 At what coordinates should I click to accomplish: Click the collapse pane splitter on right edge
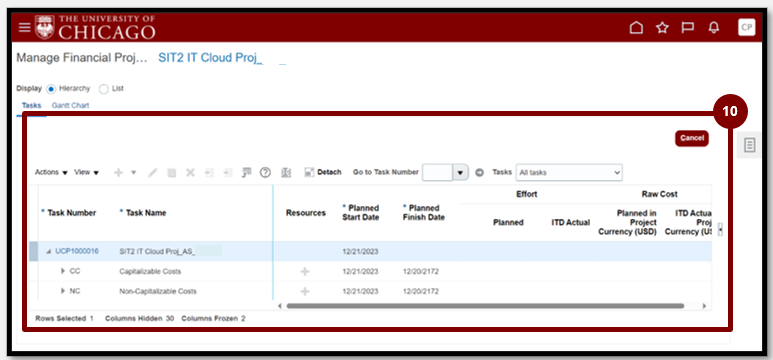(x=720, y=229)
